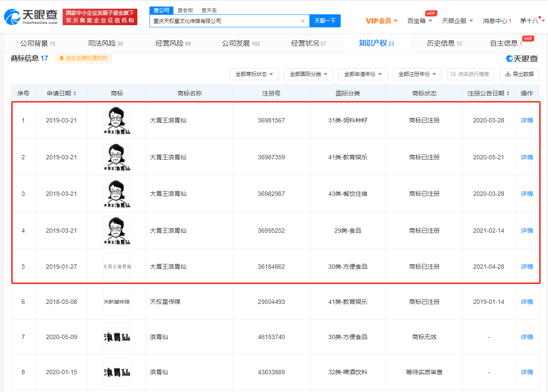Screen dimensions: 548x392
Task: Select the 查公司 search tab
Action: [x=162, y=10]
